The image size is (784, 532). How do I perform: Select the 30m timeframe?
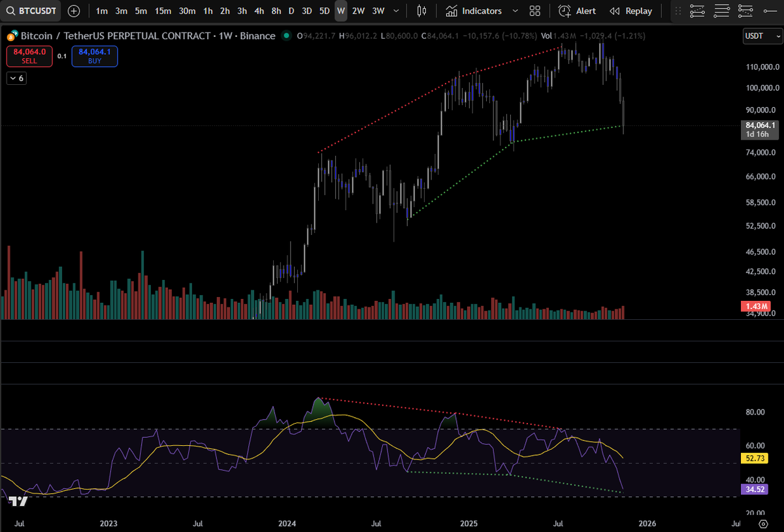pos(187,10)
